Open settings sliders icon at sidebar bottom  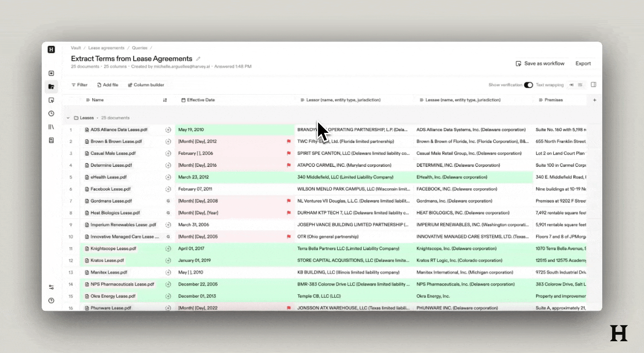51,287
